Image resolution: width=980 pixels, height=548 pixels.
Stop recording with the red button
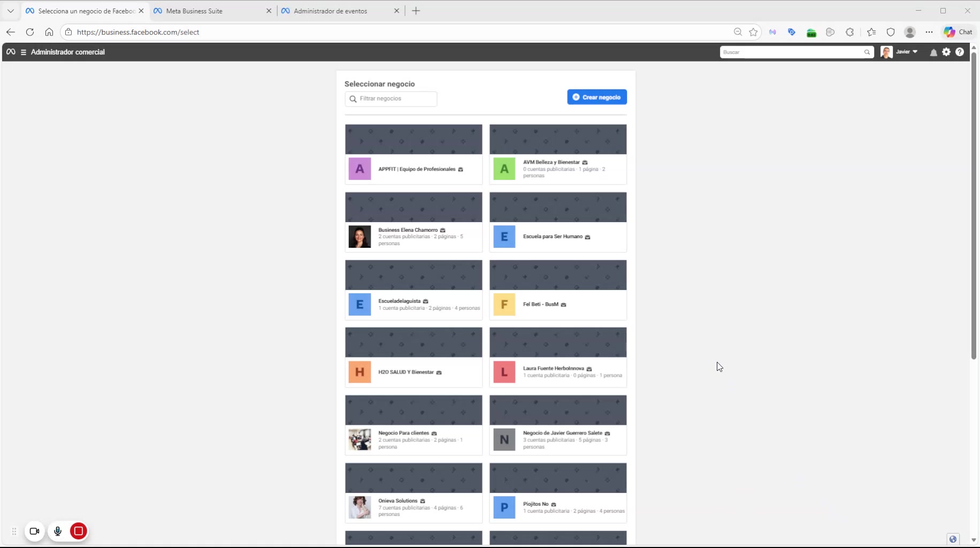[x=79, y=531]
